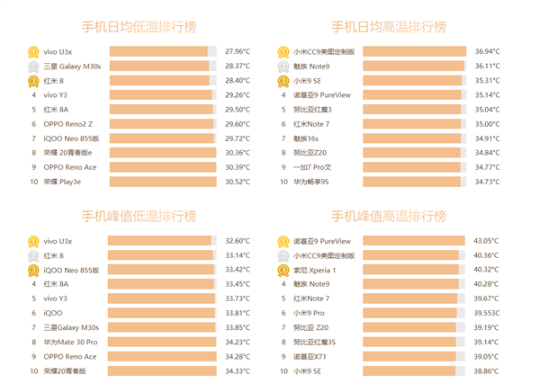
Task: Open the 手机峰值高温排行榜 heading
Action: point(389,216)
